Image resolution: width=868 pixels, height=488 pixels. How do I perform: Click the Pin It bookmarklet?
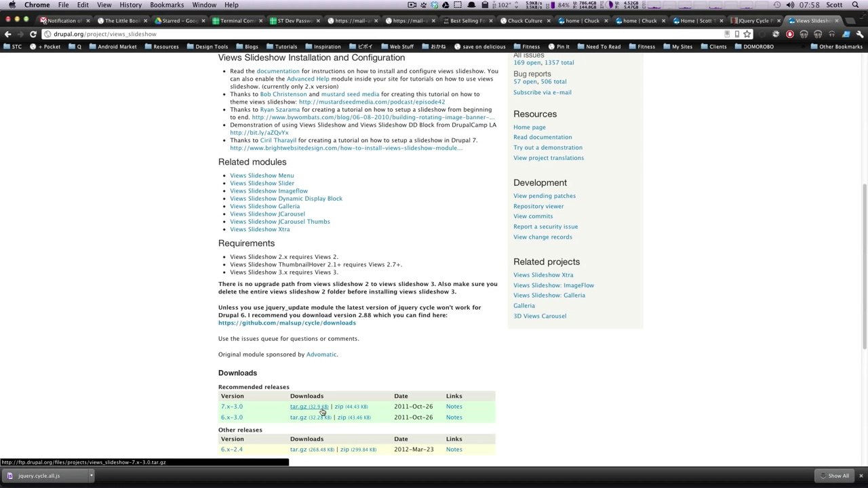tap(559, 47)
